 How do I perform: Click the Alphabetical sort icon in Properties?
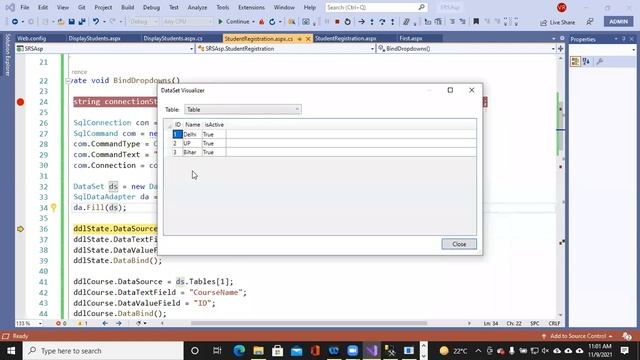pos(587,62)
